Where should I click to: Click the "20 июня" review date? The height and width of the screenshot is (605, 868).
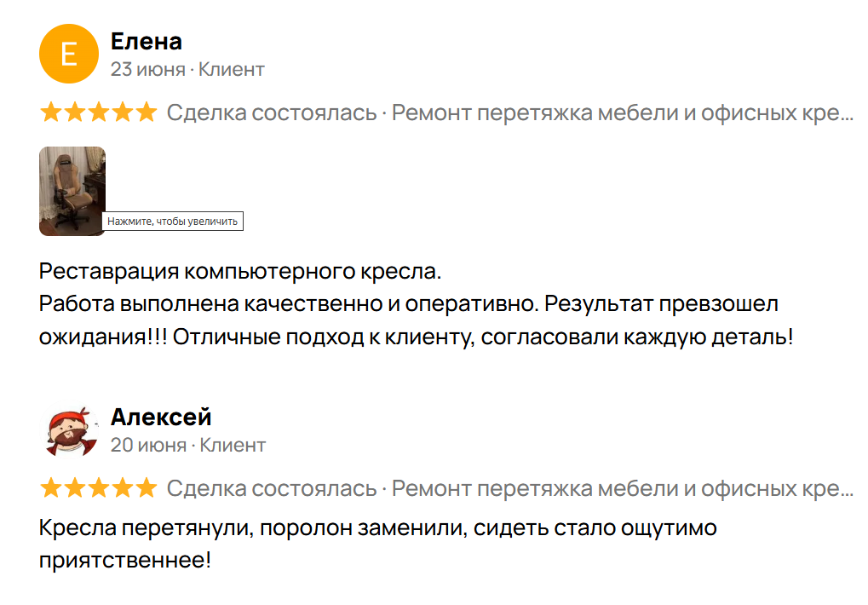pos(148,445)
